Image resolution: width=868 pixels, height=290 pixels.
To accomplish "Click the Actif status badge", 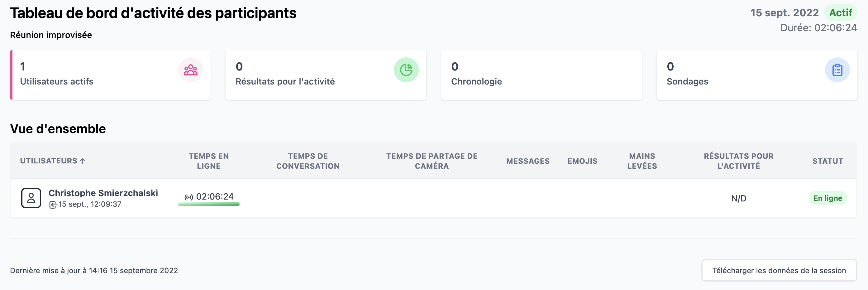I will (x=840, y=13).
